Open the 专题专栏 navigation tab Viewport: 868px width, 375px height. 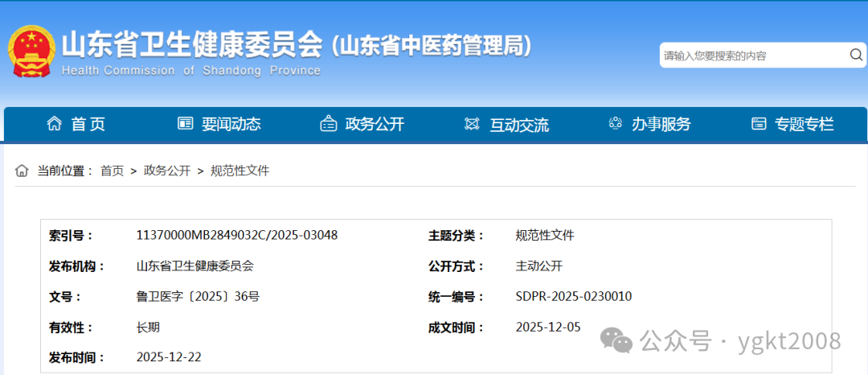(805, 124)
